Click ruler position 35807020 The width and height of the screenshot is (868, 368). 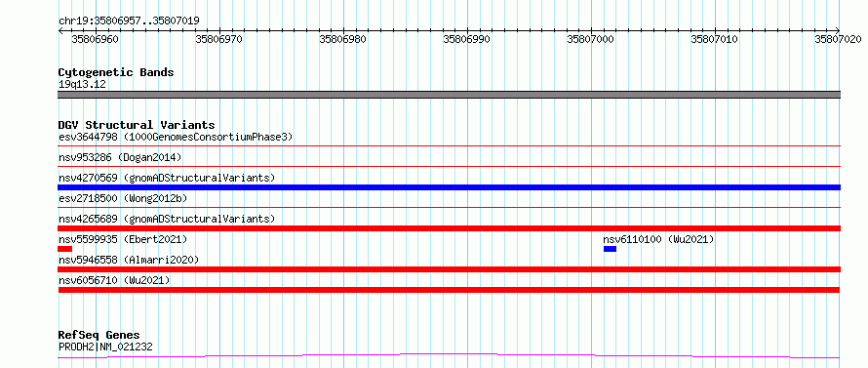(x=838, y=39)
